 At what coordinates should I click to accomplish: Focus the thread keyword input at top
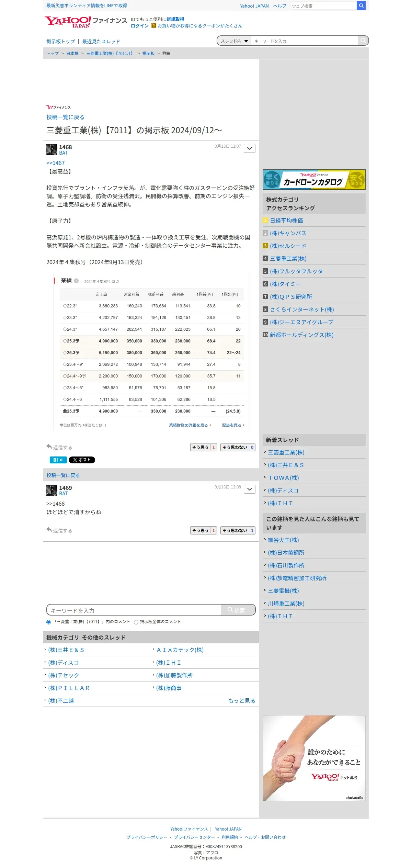(x=304, y=41)
